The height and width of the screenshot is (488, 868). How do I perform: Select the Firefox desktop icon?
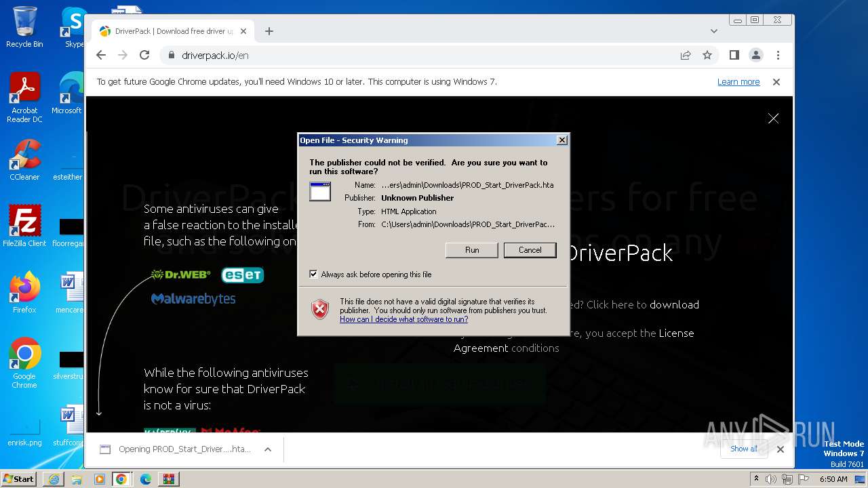[x=24, y=293]
